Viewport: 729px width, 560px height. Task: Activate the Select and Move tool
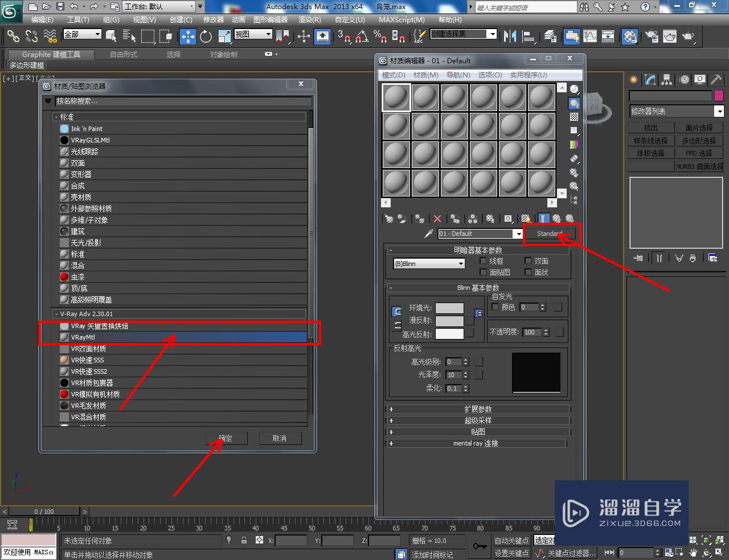click(x=188, y=36)
